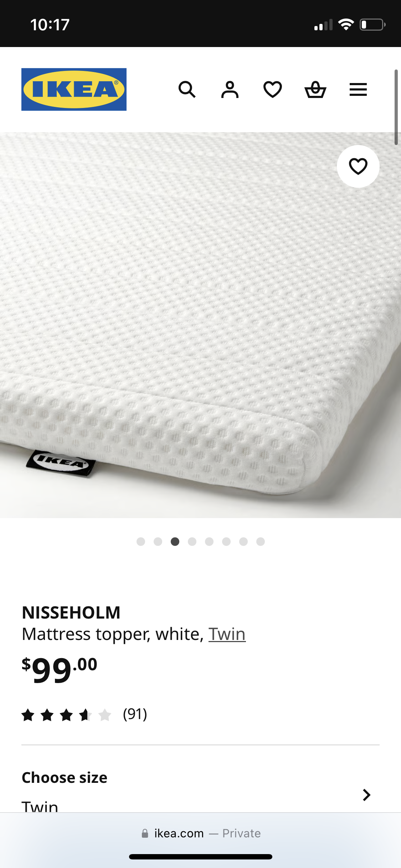Go to IKEA home via logo
401x868 pixels.
(74, 89)
